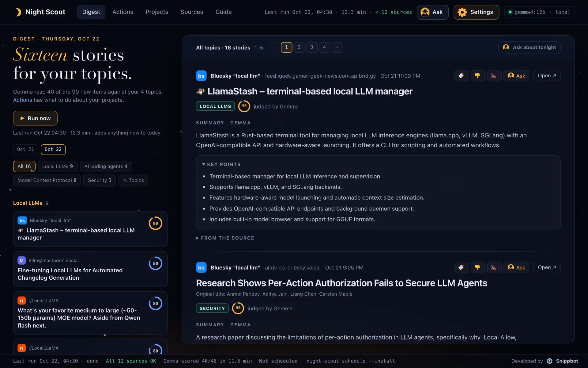Follow the Actions link in intro text
This screenshot has width=588, height=368.
tap(22, 100)
